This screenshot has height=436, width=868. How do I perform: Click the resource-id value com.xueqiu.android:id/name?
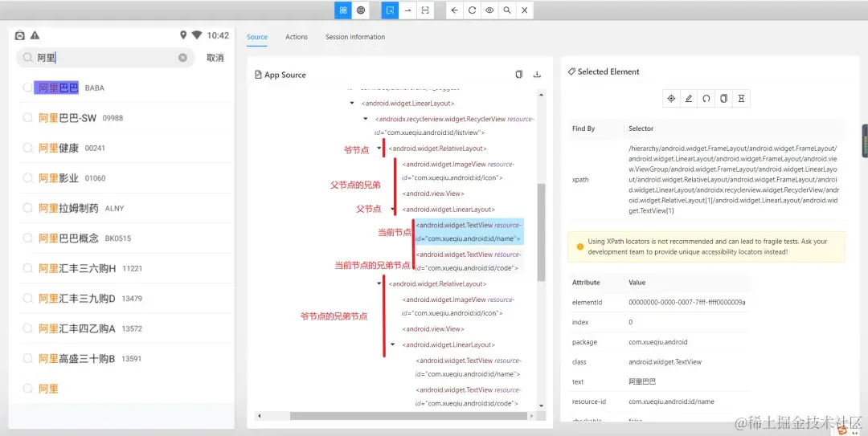(x=671, y=401)
